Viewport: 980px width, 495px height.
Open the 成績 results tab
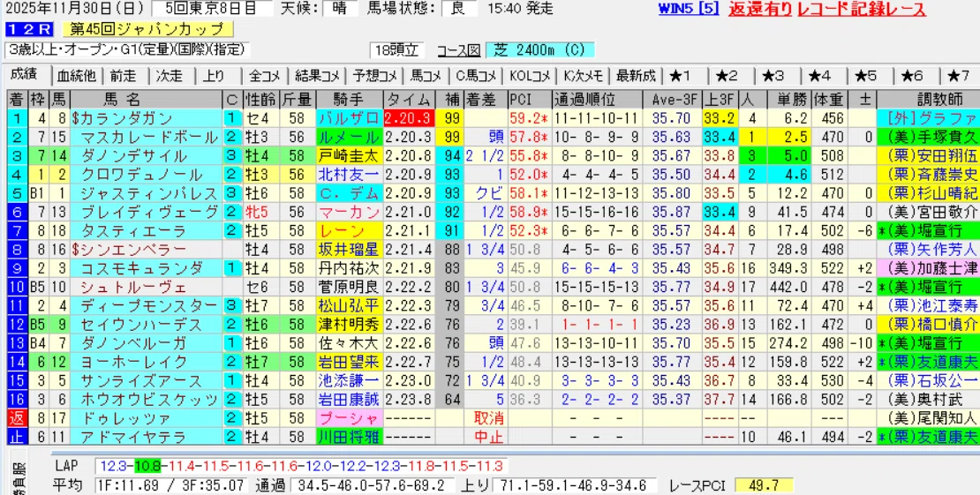click(x=24, y=75)
